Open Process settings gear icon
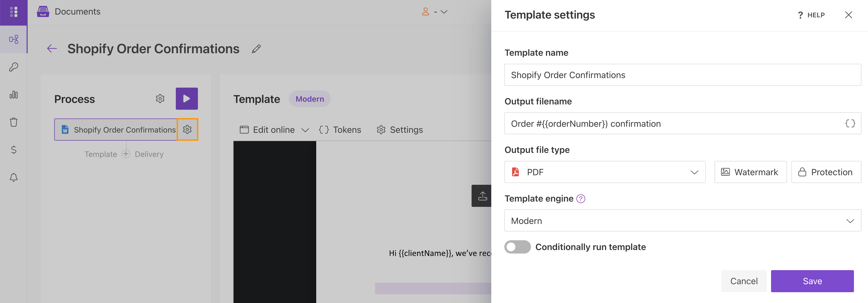The height and width of the screenshot is (303, 868). [160, 99]
